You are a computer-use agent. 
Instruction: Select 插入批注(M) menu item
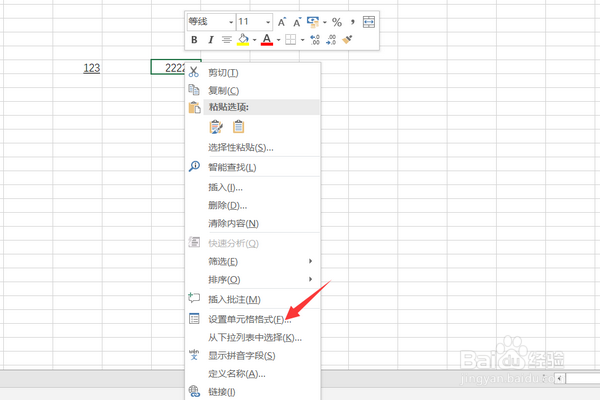(x=252, y=299)
